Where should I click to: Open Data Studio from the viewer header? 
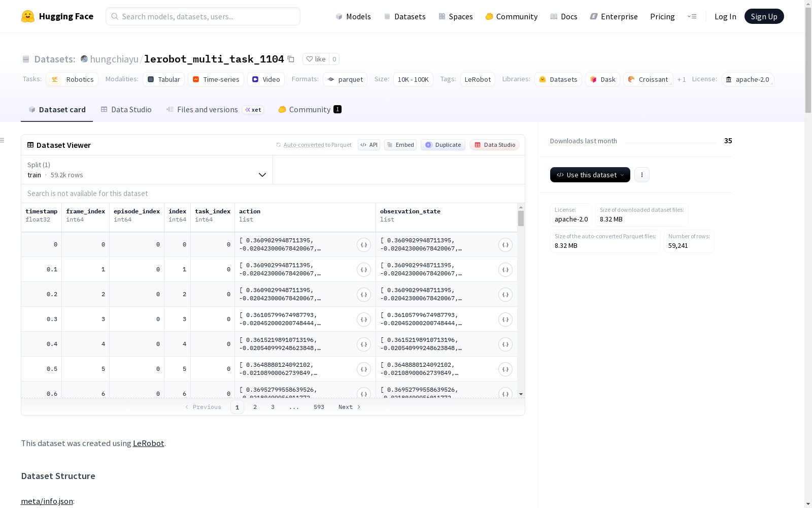[494, 145]
